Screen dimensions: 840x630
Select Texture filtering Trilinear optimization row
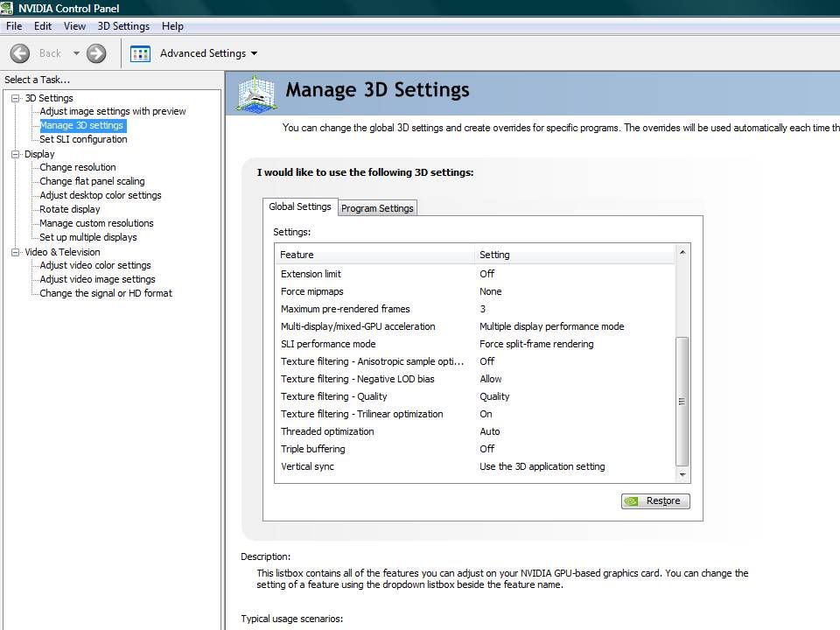click(x=474, y=414)
